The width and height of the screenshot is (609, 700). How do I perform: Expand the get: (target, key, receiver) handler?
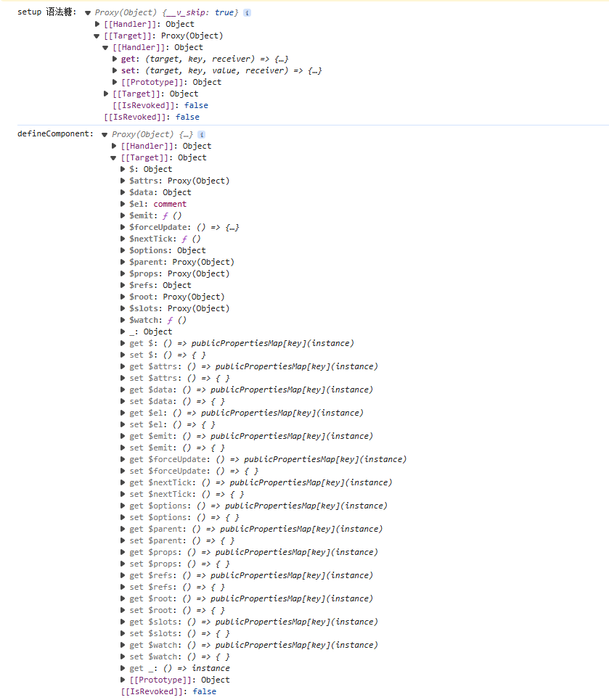coord(115,59)
